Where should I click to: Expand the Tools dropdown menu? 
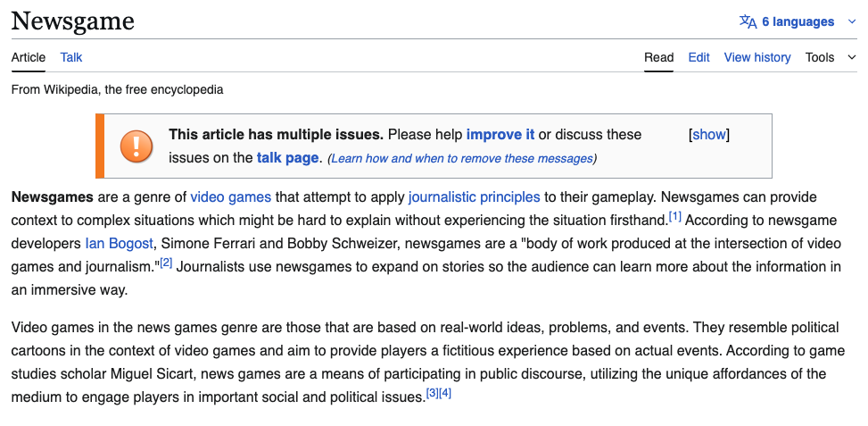[830, 57]
